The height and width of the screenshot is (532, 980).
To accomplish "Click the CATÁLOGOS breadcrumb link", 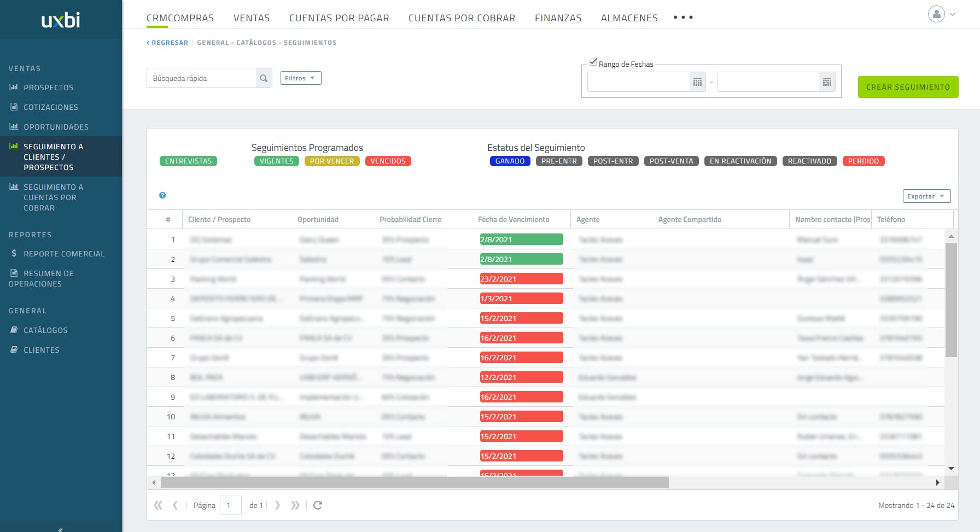I will click(x=256, y=43).
